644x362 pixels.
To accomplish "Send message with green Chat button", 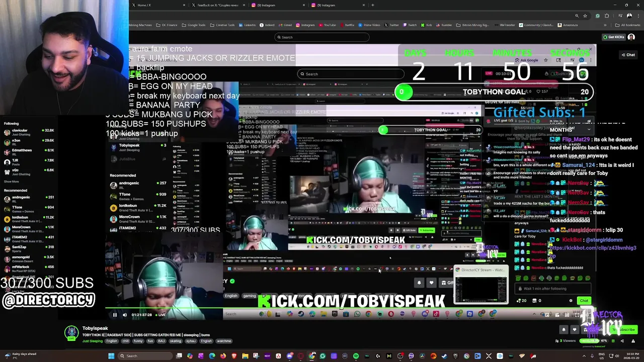I will tap(584, 301).
